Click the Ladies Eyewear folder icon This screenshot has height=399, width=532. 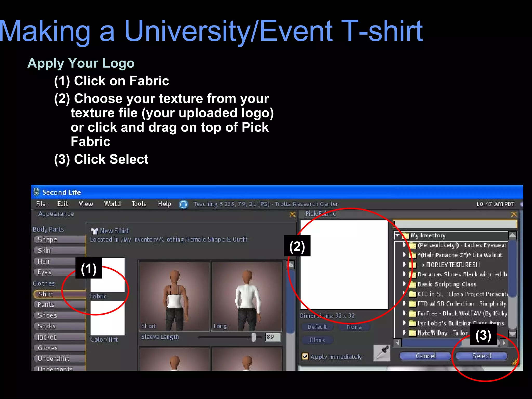click(413, 245)
